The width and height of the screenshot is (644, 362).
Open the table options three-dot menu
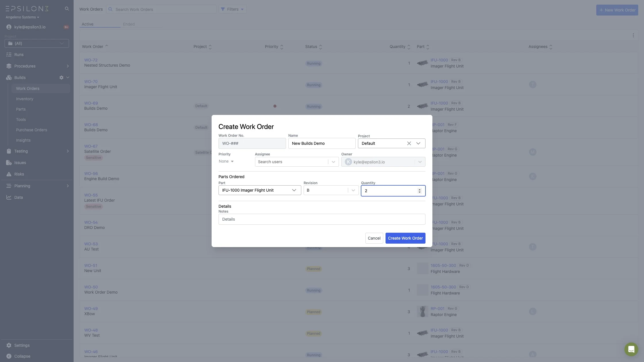click(633, 35)
